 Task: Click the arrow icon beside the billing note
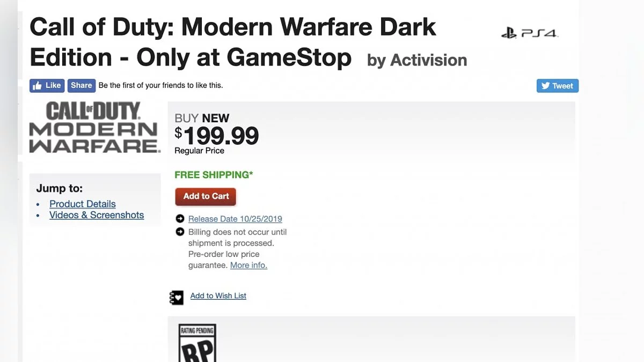tap(180, 232)
